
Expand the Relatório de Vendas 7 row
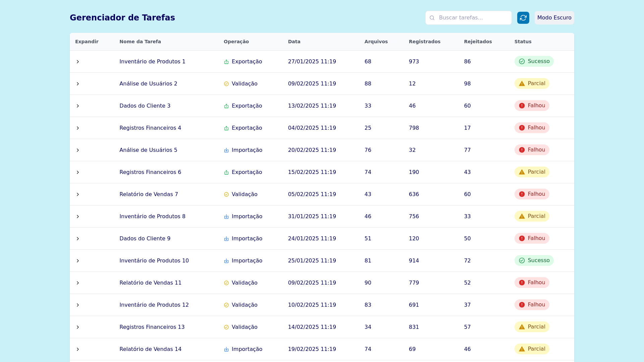pyautogui.click(x=78, y=194)
